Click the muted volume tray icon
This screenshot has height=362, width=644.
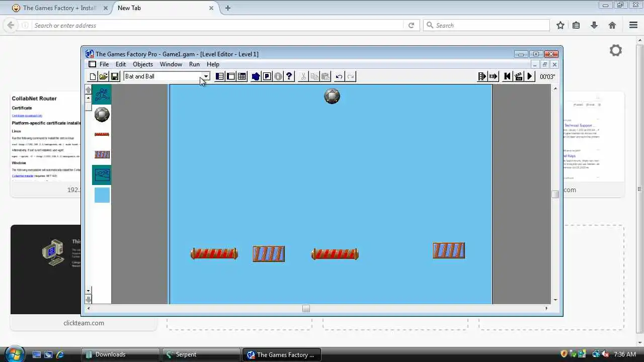[x=605, y=354]
